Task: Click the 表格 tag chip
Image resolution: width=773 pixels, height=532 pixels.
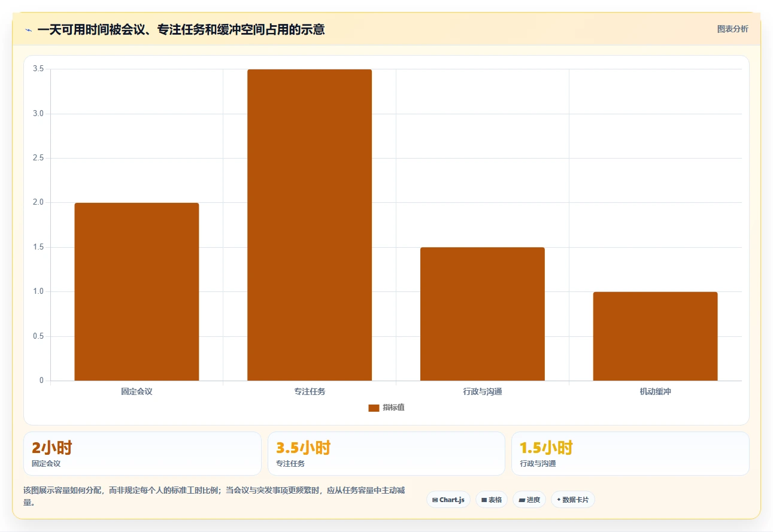Action: tap(492, 500)
